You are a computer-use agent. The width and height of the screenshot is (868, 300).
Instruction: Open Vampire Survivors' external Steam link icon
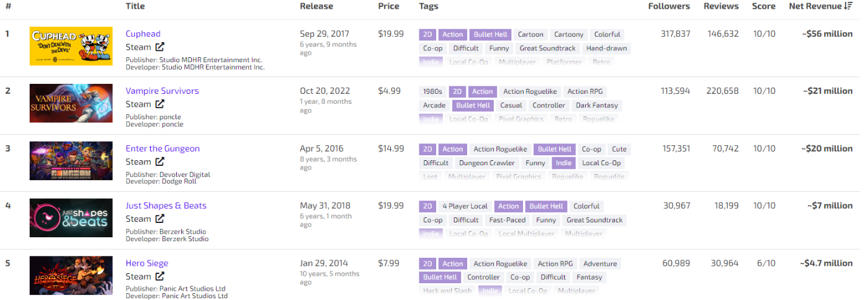[159, 104]
